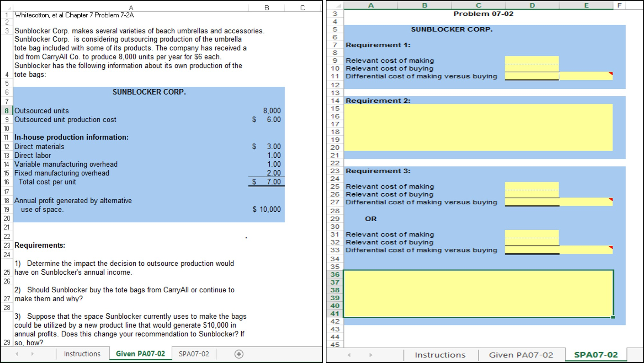Image resolution: width=644 pixels, height=363 pixels.
Task: Switch to Given PA07-02 tab in the right workbook
Action: 521,355
